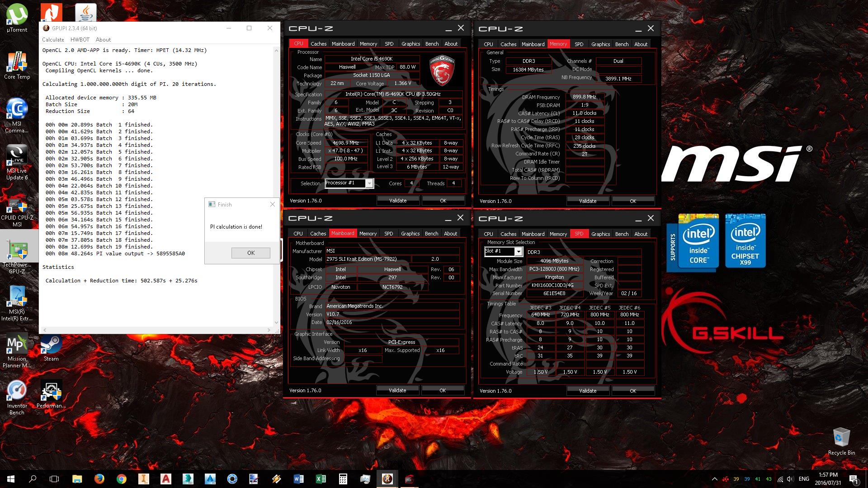
Task: Switch to Caches tab in top-left CPU-Z
Action: pos(318,44)
